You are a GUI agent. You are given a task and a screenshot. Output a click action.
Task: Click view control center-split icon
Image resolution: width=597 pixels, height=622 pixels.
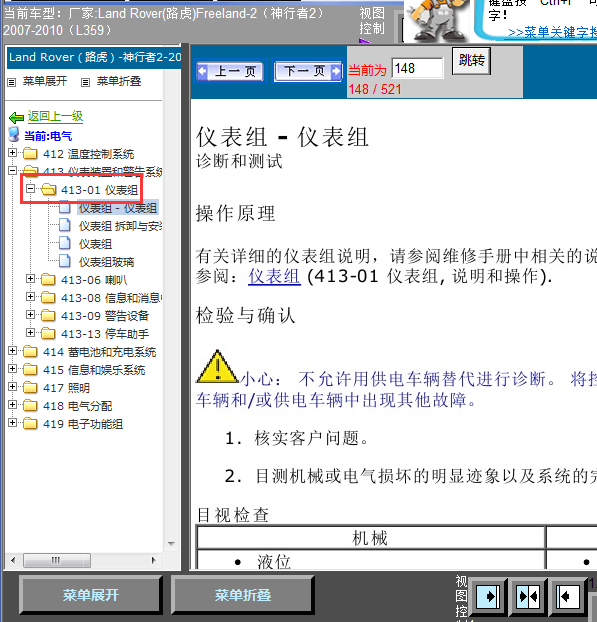[528, 596]
